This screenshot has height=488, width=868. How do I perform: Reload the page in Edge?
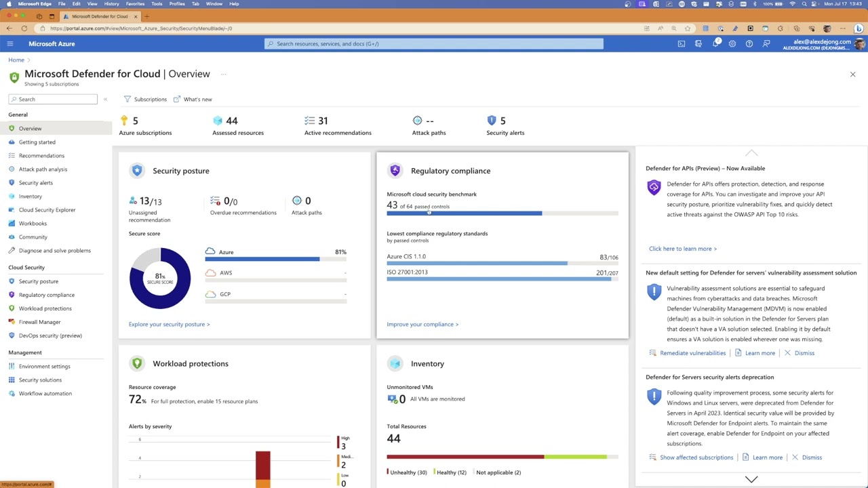click(24, 28)
